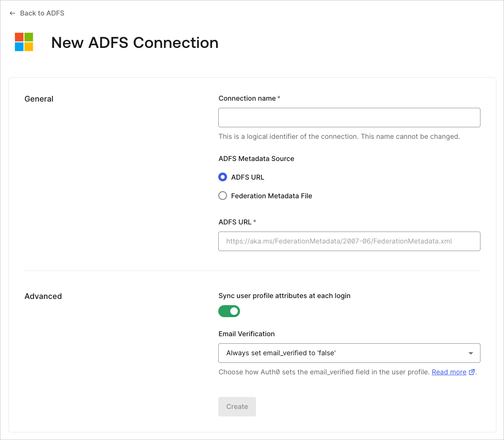
Task: Click inside the Connection name field
Action: 349,117
